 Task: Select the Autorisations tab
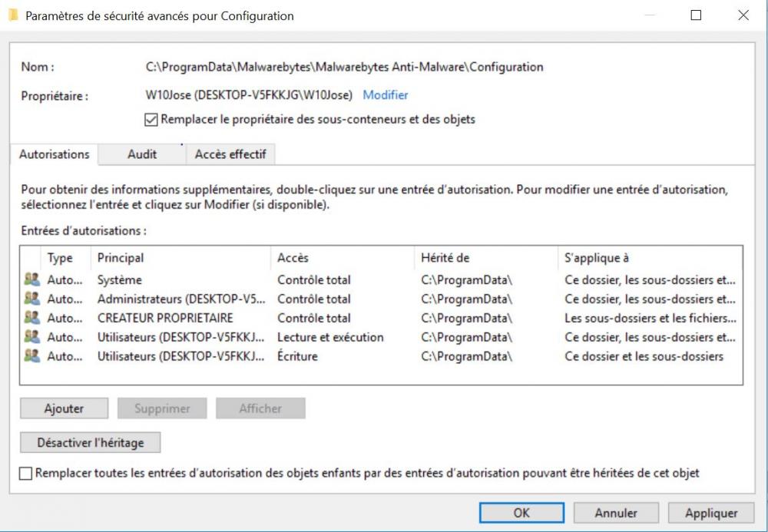[x=54, y=154]
